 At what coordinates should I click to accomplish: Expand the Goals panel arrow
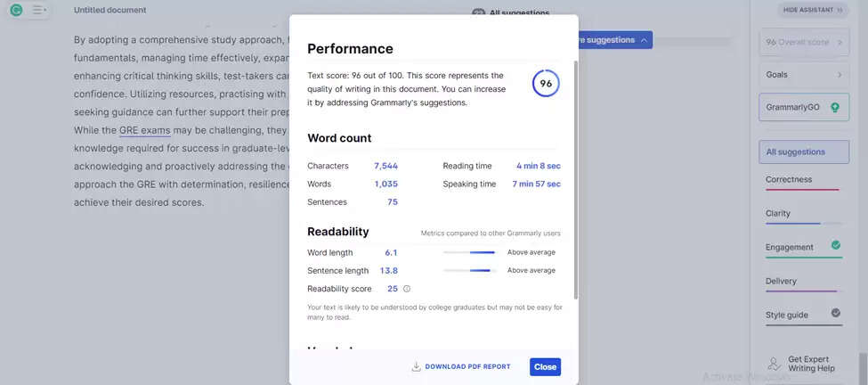pos(839,75)
